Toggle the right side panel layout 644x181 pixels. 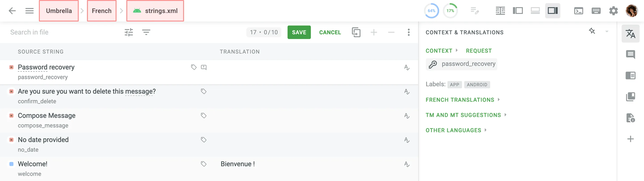tap(553, 11)
